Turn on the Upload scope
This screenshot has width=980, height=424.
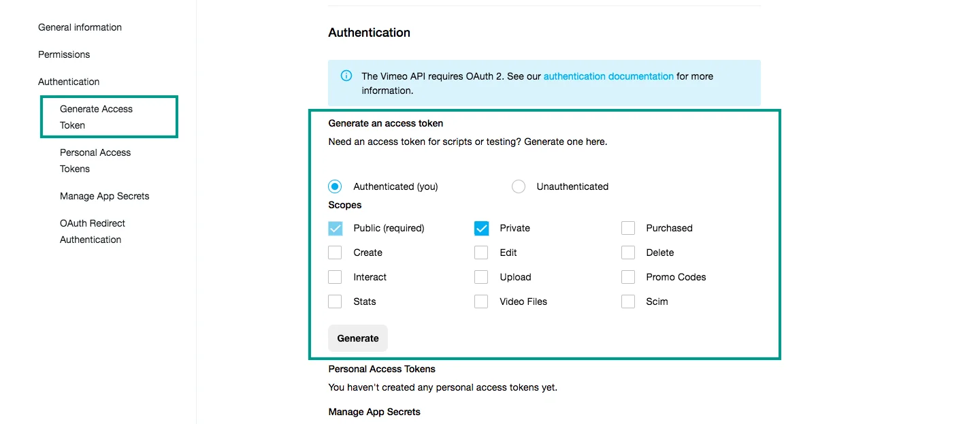[x=481, y=277]
